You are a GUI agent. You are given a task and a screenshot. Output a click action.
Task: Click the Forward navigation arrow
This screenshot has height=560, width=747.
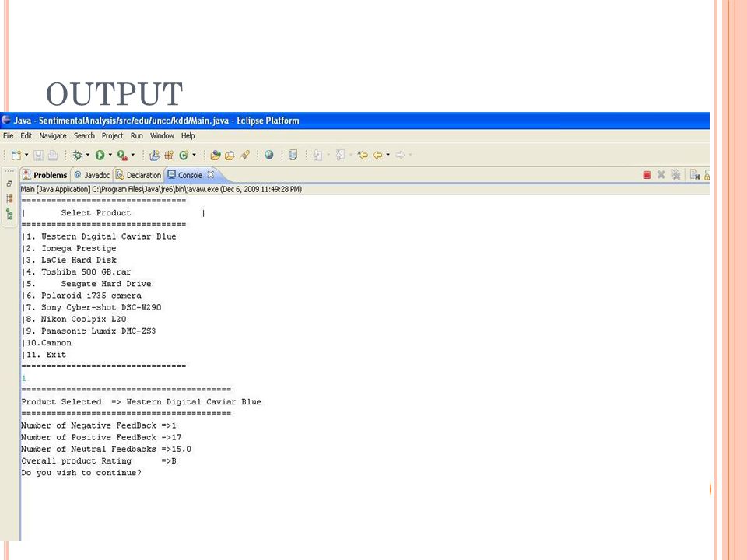[400, 155]
